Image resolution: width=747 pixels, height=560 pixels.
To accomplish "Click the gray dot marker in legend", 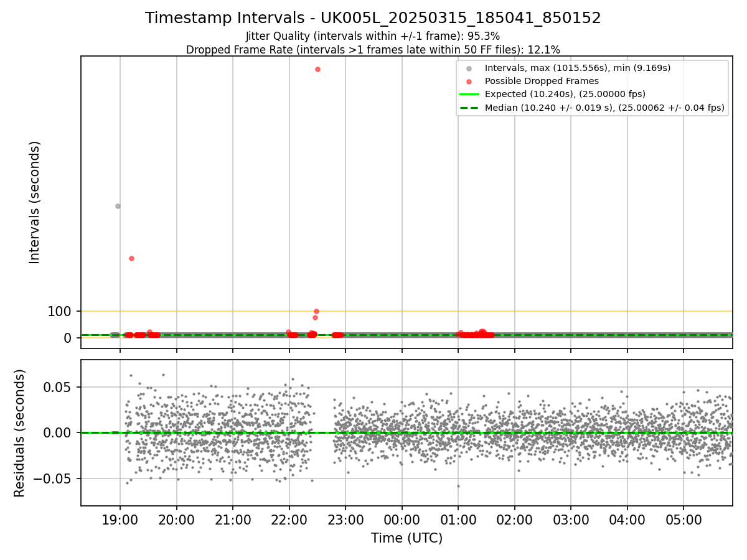I will point(469,68).
